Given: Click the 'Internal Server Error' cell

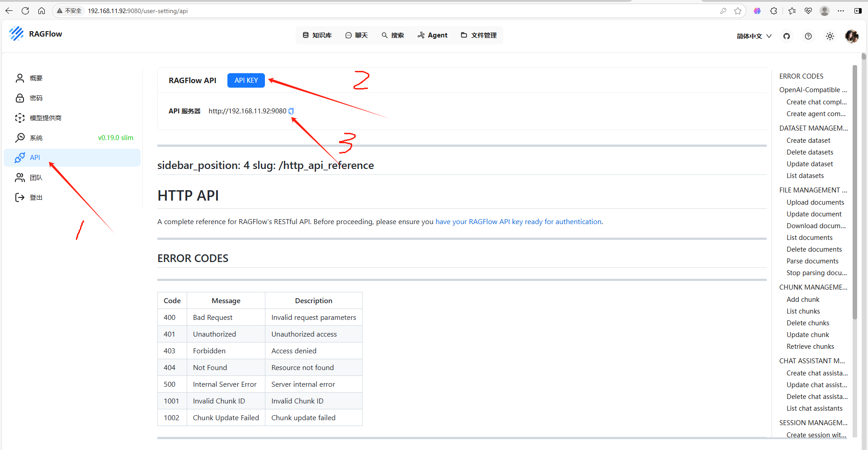Looking at the screenshot, I should coord(226,384).
